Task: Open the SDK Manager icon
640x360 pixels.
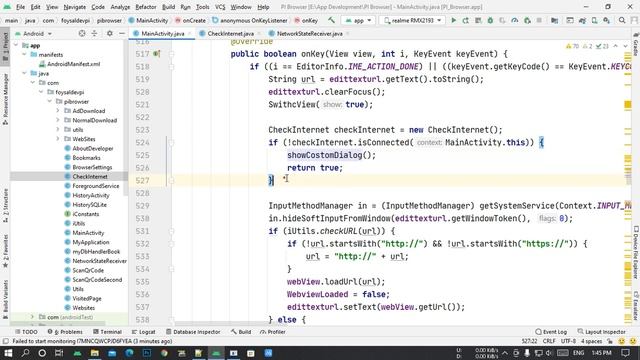Action: tap(607, 20)
